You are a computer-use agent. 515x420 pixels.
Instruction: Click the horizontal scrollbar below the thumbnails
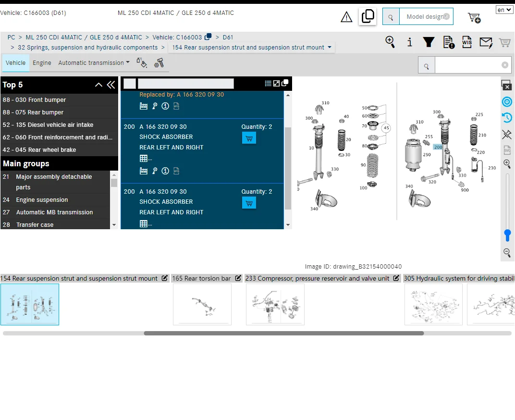[284, 333]
